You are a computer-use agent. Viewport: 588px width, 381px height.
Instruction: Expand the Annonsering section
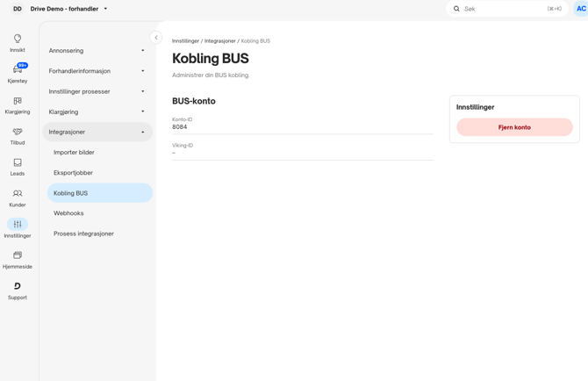(97, 51)
